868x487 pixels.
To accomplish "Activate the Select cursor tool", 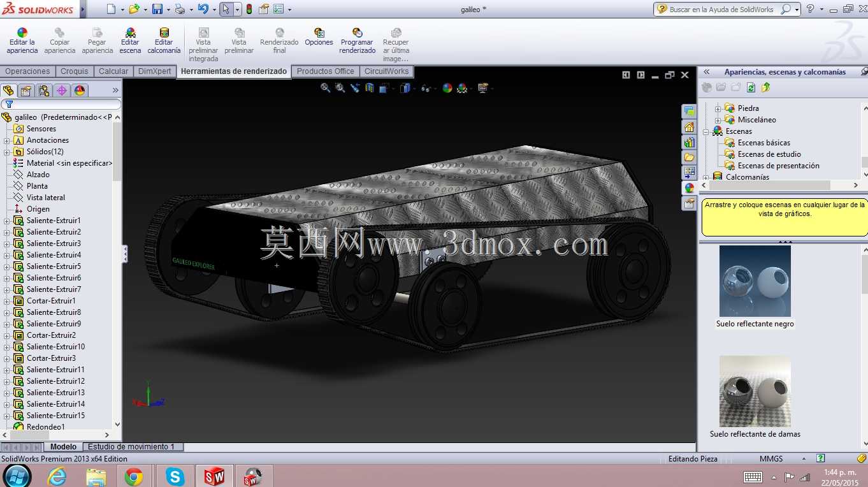I will tap(226, 9).
